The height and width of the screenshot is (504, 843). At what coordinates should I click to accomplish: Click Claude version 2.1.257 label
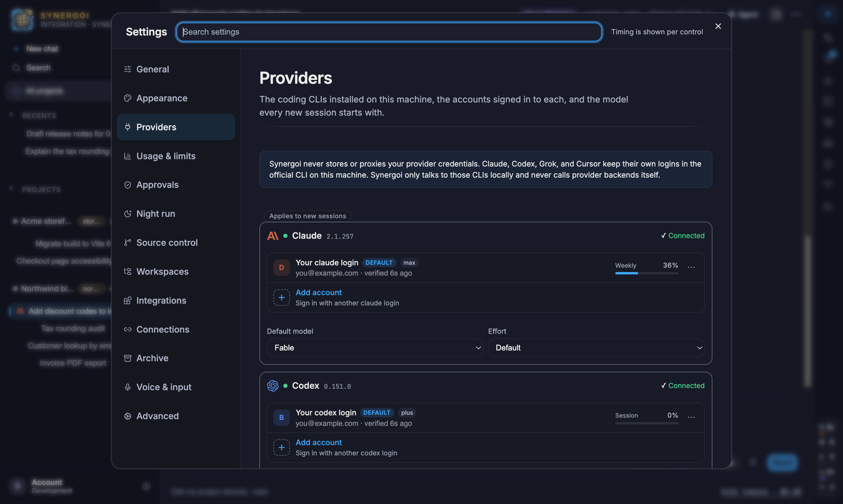click(x=340, y=237)
